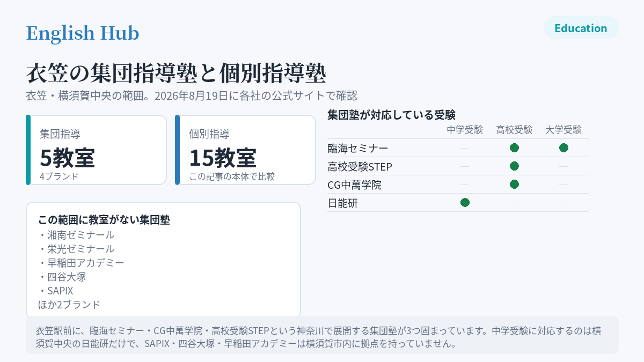Click 臨海セミナー green dot under 高校受験

(514, 148)
